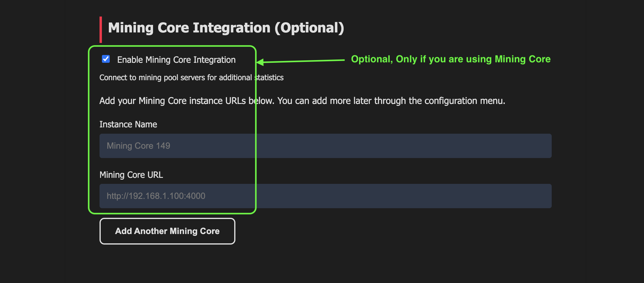This screenshot has width=644, height=283.
Task: Click the blue checkmark icon
Action: click(106, 59)
